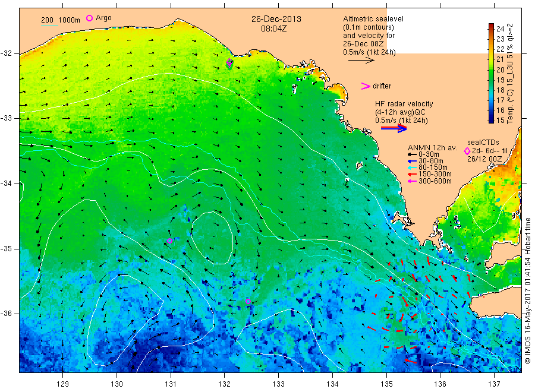Click the cyan 200m isobath legend line
This screenshot has width=535, height=392.
[x=49, y=26]
